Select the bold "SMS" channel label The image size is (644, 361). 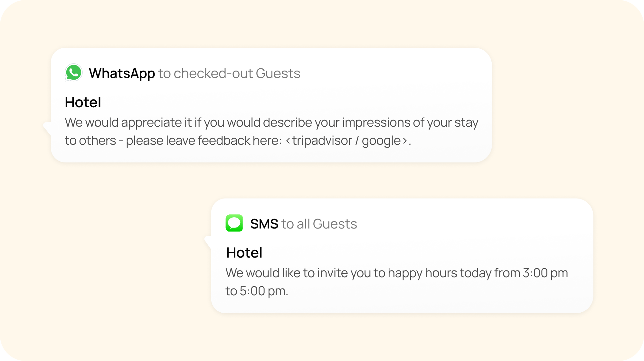pyautogui.click(x=264, y=224)
